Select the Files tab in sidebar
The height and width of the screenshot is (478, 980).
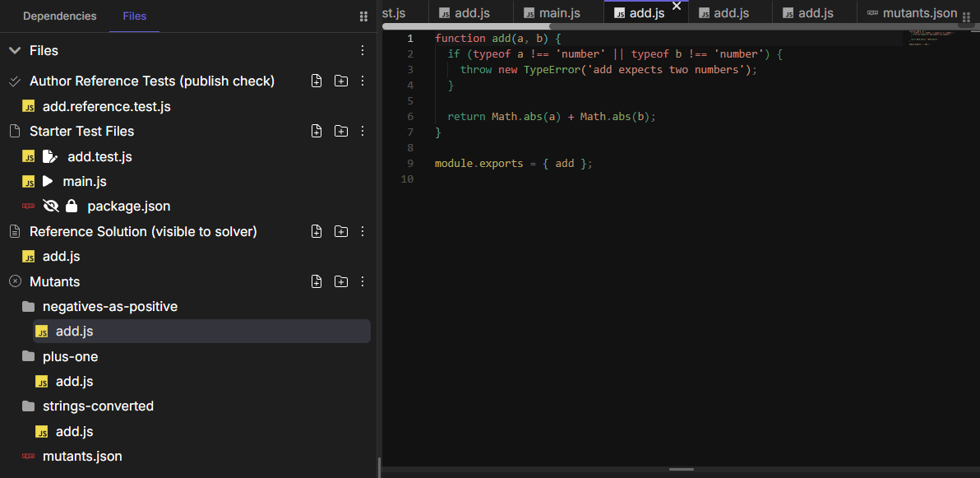[x=134, y=16]
